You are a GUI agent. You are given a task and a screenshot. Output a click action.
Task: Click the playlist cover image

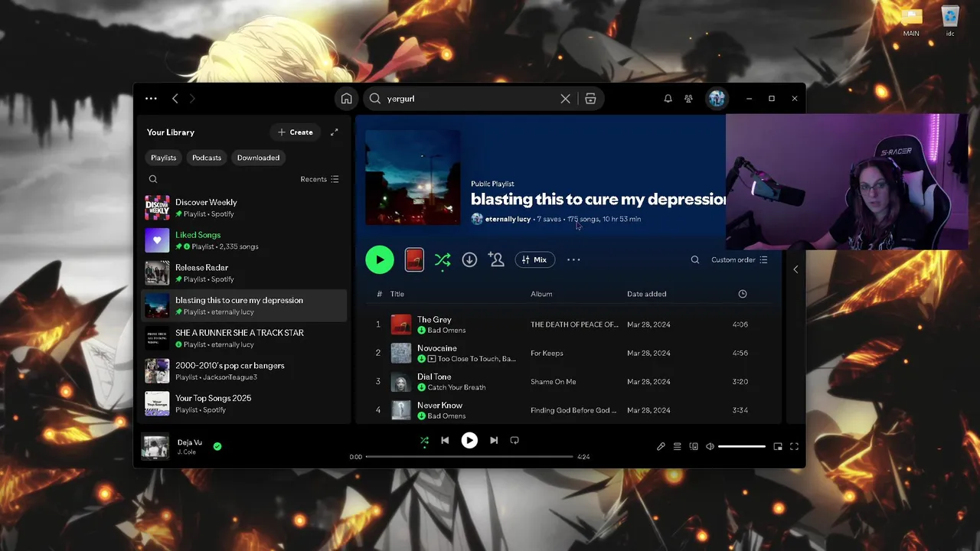[x=413, y=178]
